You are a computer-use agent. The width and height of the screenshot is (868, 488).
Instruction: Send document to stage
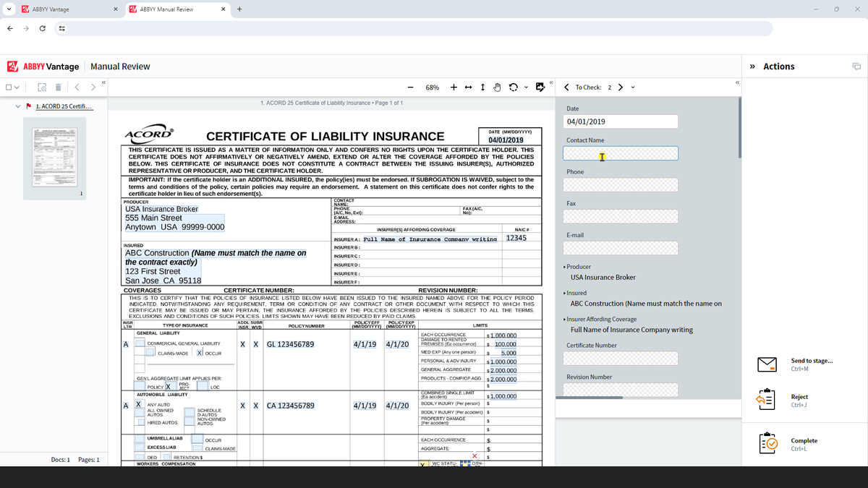point(812,361)
